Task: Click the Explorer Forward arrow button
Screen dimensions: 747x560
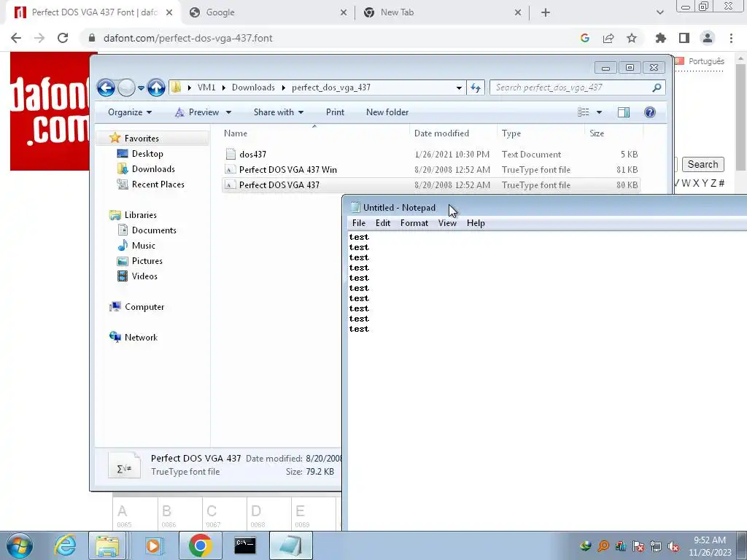Action: pyautogui.click(x=126, y=87)
